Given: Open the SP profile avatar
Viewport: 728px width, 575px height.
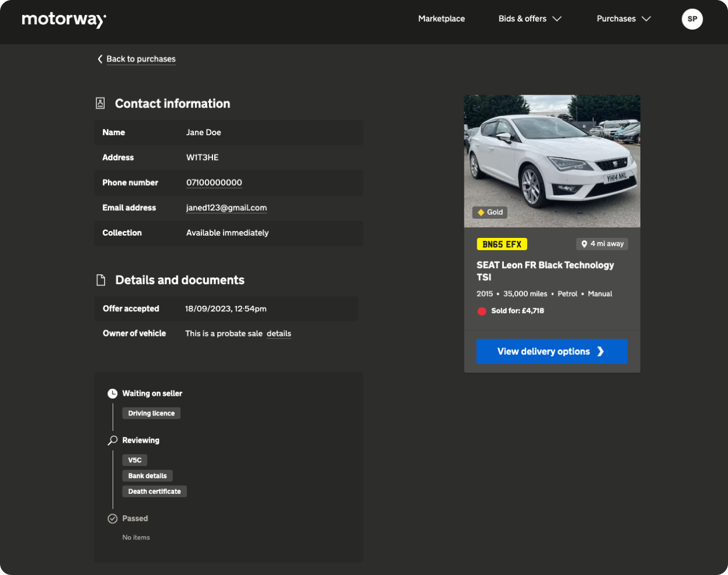Looking at the screenshot, I should click(692, 19).
